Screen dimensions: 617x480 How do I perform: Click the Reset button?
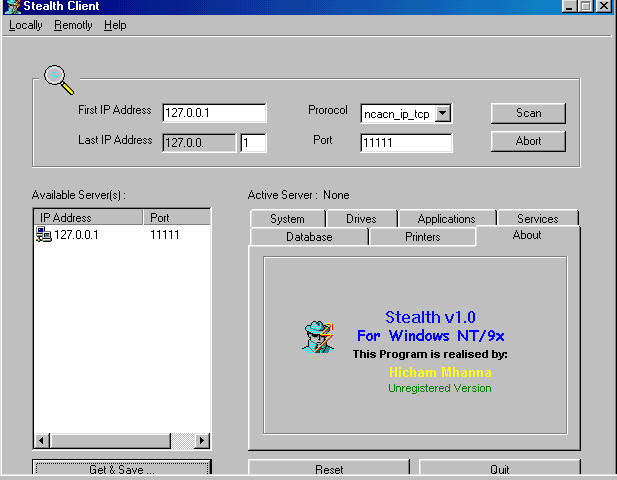[329, 469]
